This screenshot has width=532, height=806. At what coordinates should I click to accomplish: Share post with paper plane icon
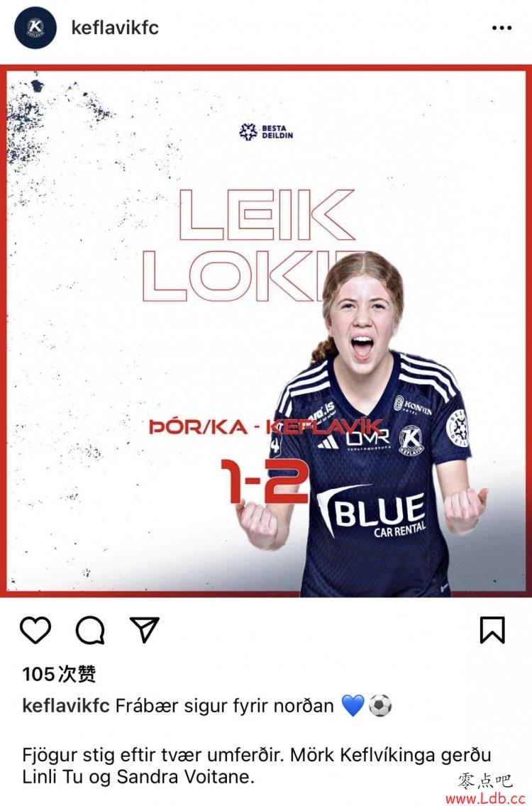[145, 629]
